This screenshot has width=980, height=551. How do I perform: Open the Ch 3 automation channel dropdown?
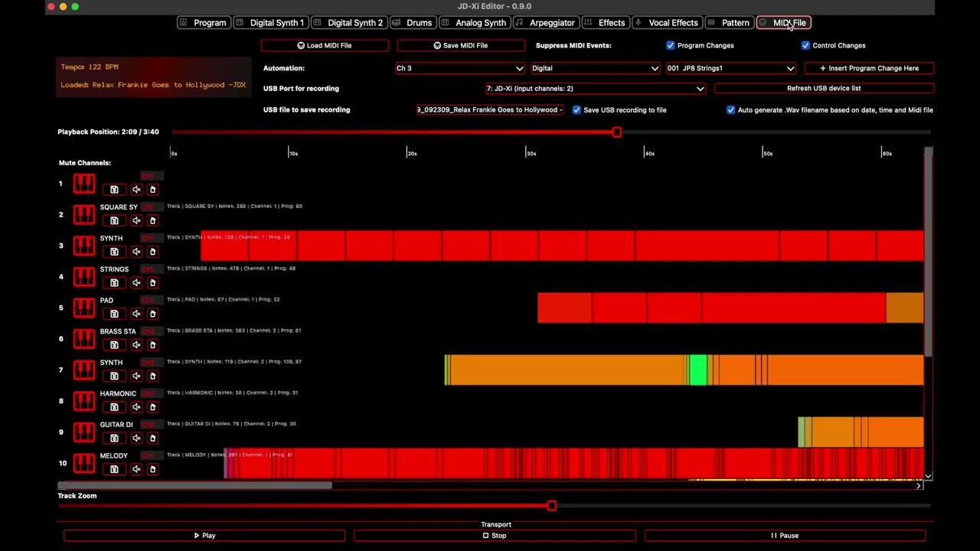point(459,68)
